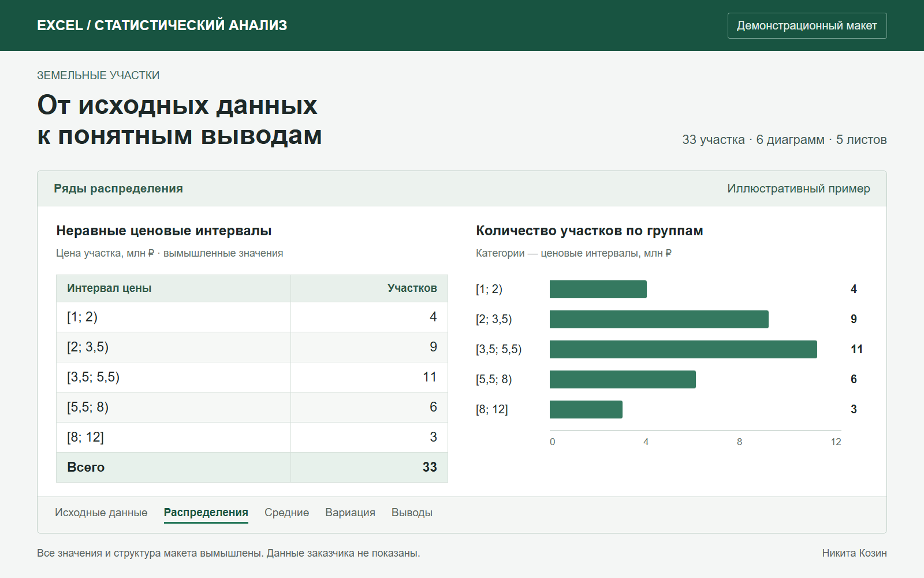This screenshot has width=924, height=578.
Task: Click the 33 участка · 6 диаграмм summary
Action: tap(784, 140)
